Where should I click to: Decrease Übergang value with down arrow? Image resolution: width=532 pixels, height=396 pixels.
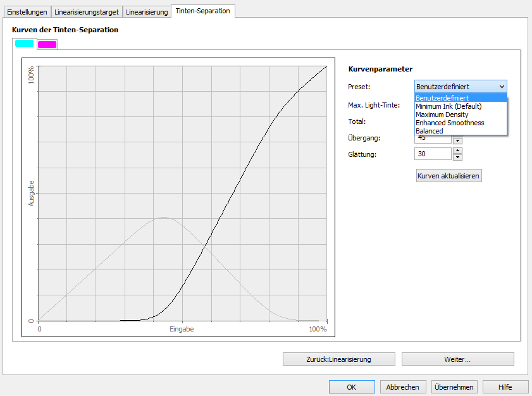[458, 141]
